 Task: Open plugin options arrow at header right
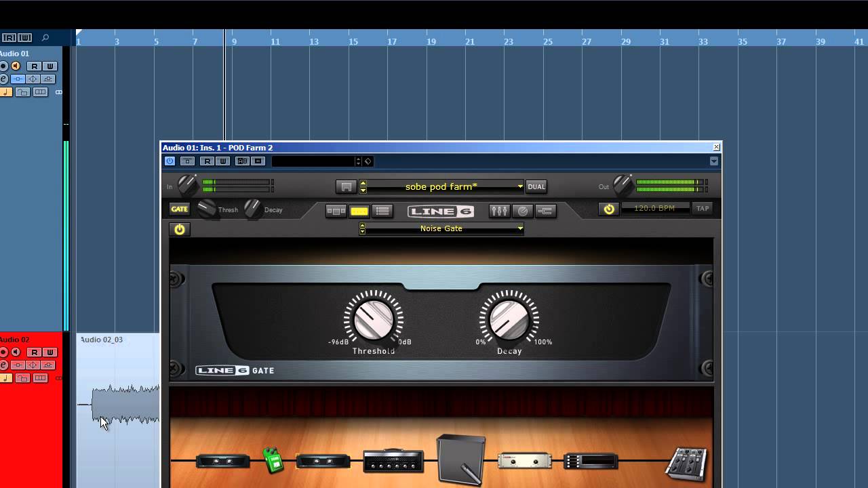tap(713, 161)
